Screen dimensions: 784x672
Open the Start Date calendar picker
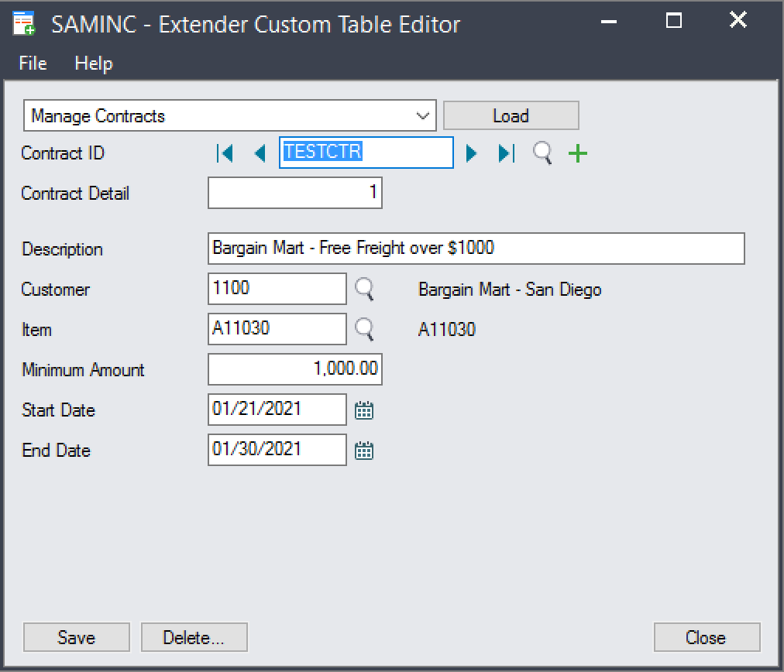pos(364,410)
